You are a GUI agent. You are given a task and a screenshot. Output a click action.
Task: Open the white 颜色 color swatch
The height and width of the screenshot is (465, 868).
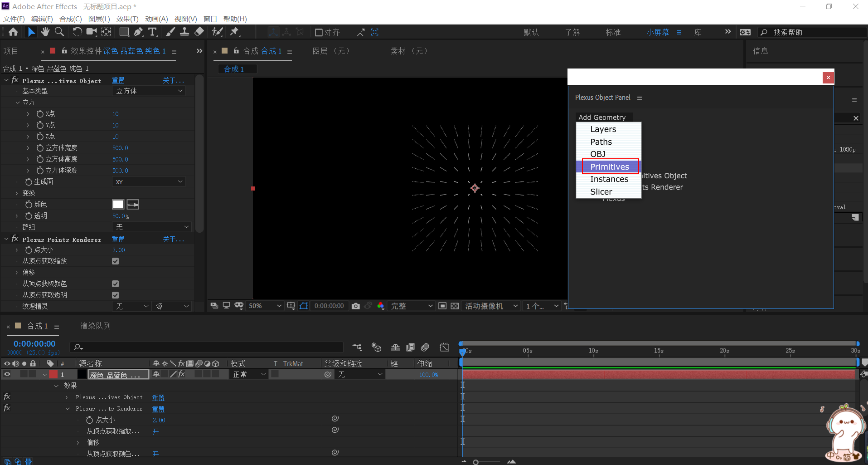[118, 204]
